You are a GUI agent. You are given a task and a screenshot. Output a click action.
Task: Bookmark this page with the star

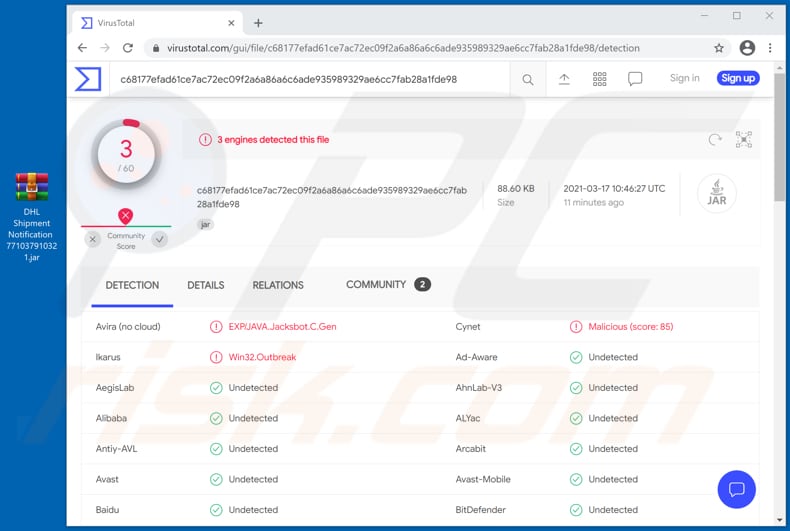(x=719, y=48)
